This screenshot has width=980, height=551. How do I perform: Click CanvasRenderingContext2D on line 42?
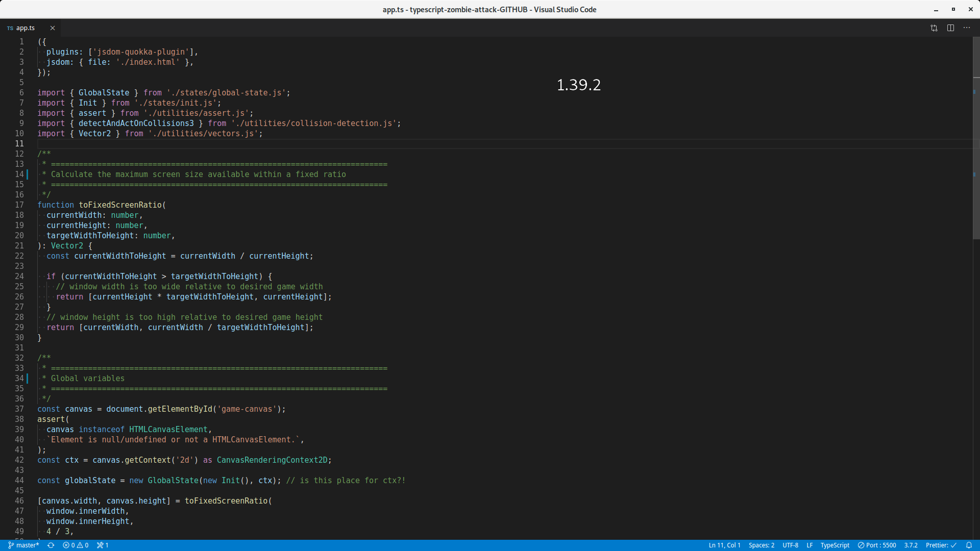click(272, 460)
